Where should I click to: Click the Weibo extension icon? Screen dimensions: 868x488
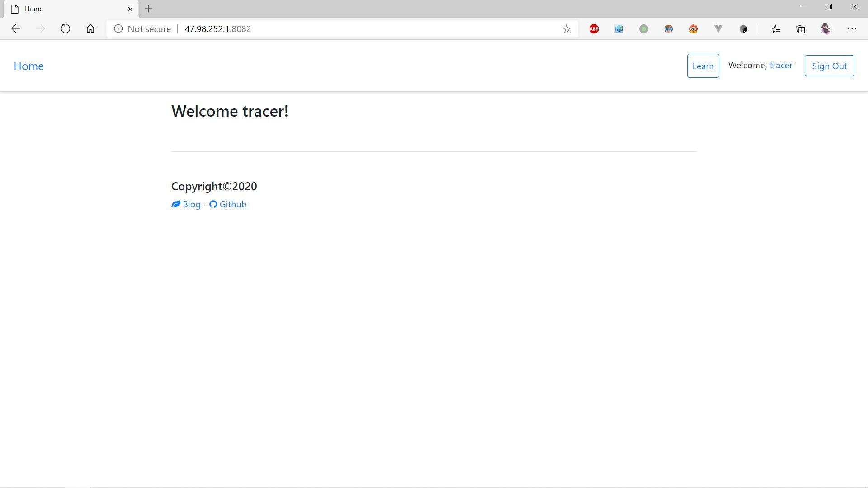(693, 29)
